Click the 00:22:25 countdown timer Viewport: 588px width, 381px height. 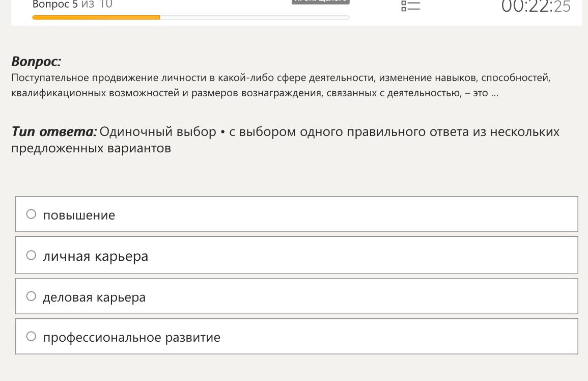tap(536, 7)
